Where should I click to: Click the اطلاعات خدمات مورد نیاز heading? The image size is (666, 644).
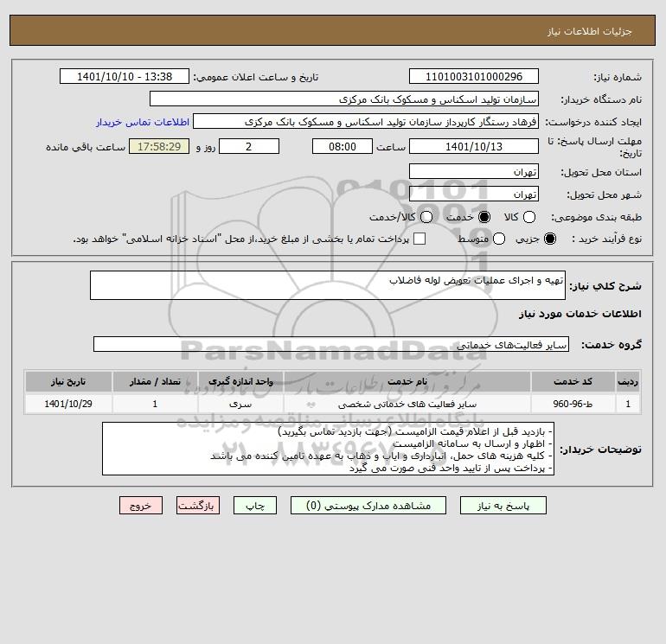pos(580,314)
